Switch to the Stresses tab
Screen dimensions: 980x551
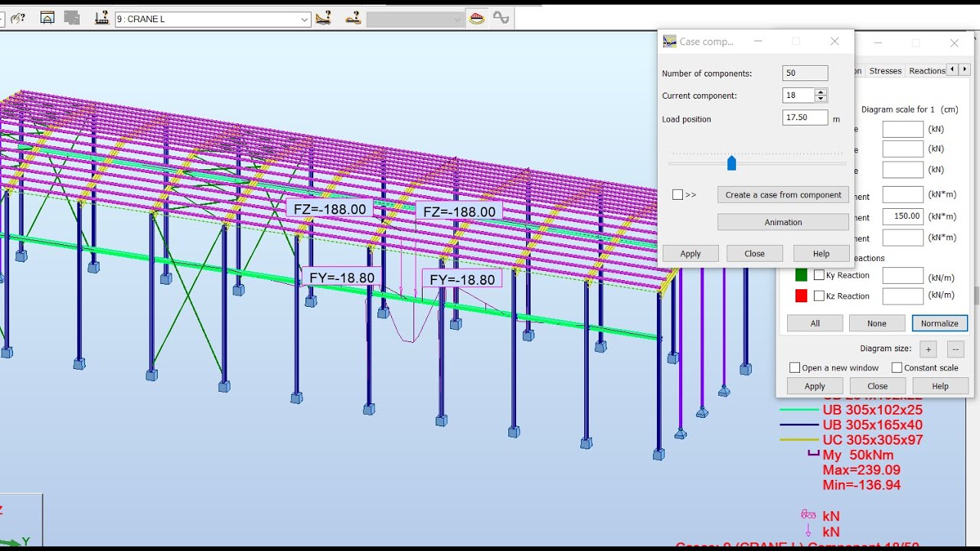(885, 70)
